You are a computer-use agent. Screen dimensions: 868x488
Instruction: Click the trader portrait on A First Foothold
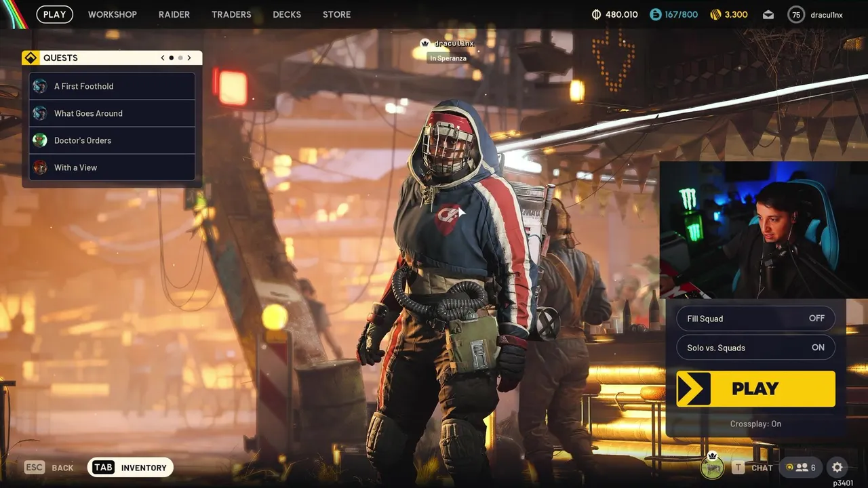click(x=40, y=86)
